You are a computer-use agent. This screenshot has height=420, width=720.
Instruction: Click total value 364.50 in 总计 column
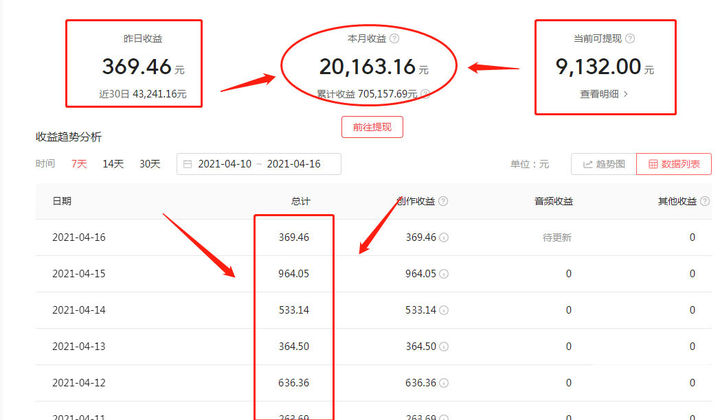[x=294, y=346]
